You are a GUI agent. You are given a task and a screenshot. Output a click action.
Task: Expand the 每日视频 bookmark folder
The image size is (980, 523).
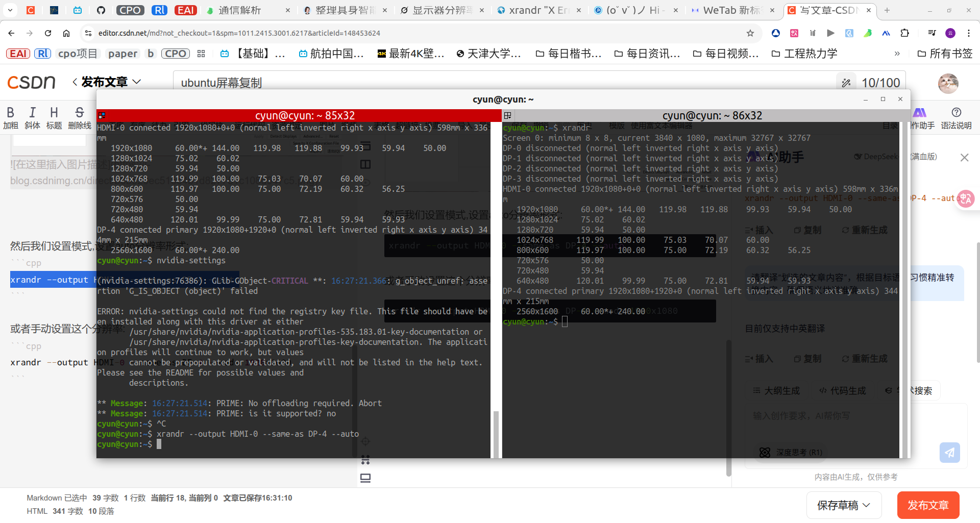tap(726, 54)
